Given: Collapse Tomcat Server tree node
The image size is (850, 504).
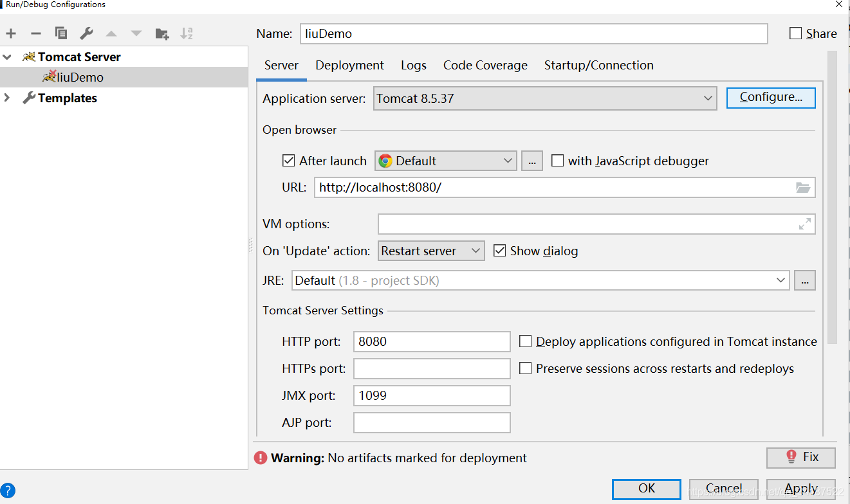Looking at the screenshot, I should (7, 57).
